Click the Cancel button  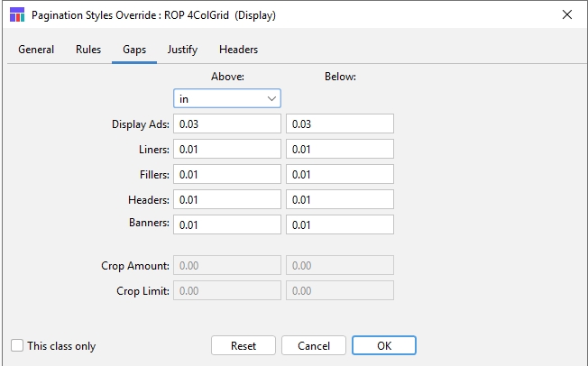coord(314,346)
